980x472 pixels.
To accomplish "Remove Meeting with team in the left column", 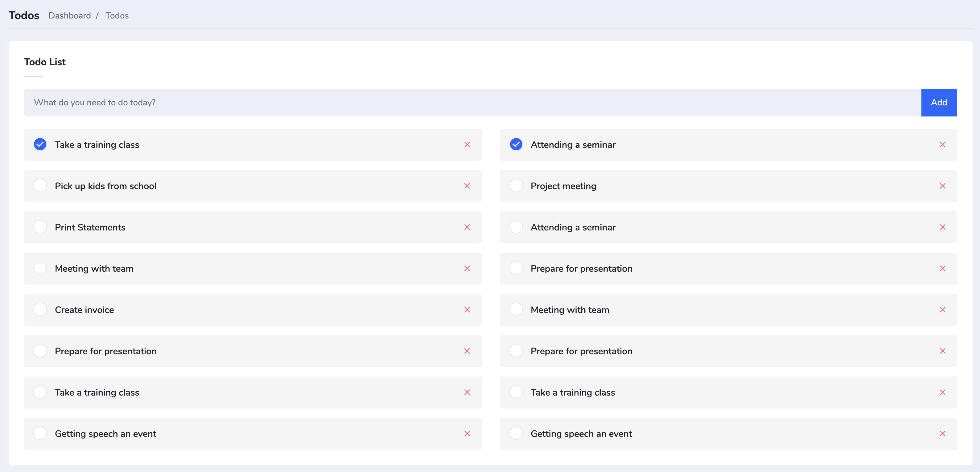I will [467, 269].
